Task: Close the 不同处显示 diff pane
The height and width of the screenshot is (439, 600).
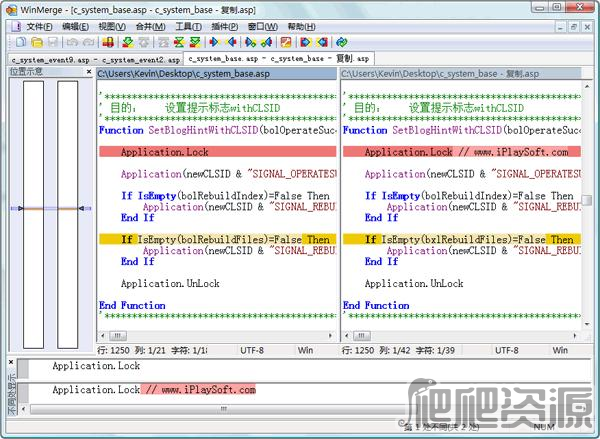Action: pyautogui.click(x=11, y=362)
